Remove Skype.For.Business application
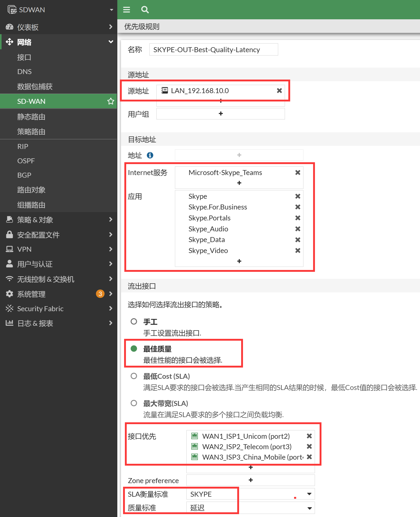The image size is (420, 517). pyautogui.click(x=298, y=207)
